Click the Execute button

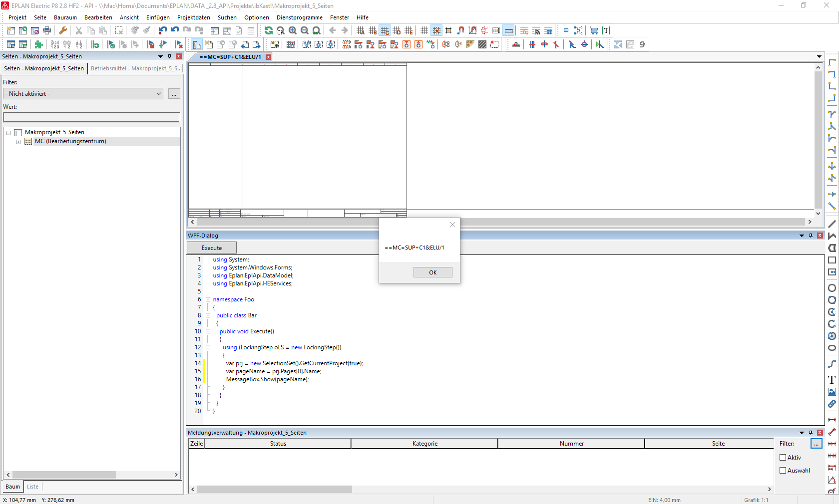(x=212, y=248)
